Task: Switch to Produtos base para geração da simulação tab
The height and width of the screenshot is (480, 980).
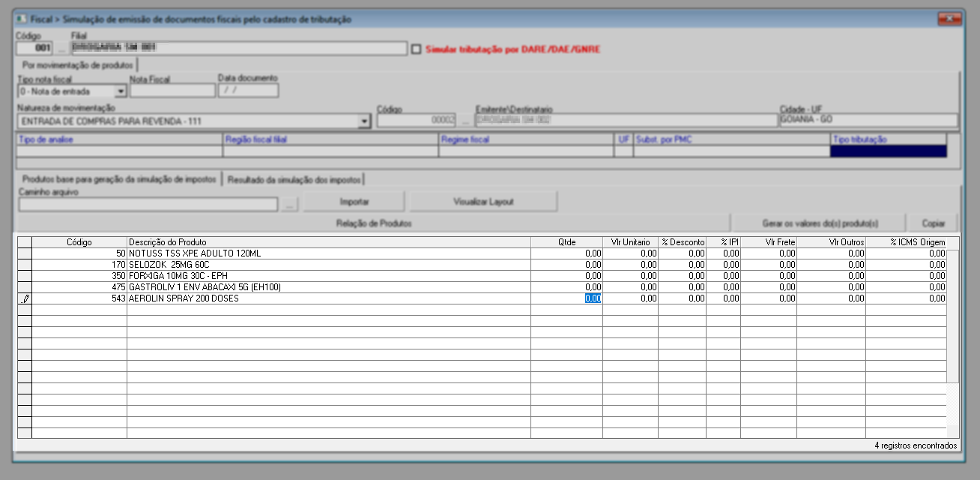Action: pos(119,180)
